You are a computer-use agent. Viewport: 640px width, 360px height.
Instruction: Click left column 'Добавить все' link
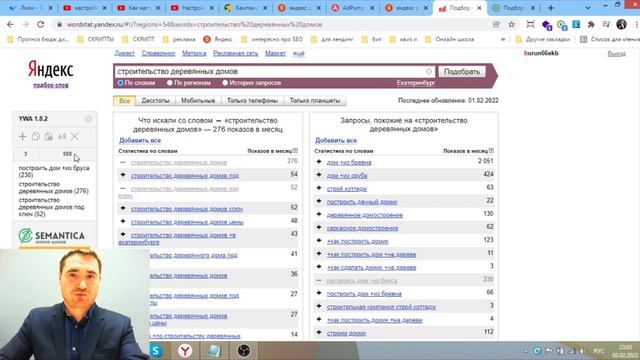pos(140,140)
